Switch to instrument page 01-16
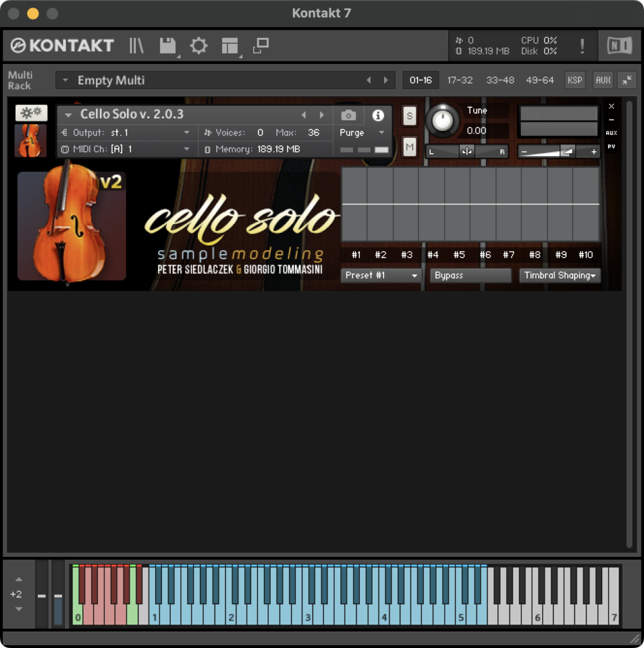This screenshot has width=644, height=648. click(x=421, y=80)
